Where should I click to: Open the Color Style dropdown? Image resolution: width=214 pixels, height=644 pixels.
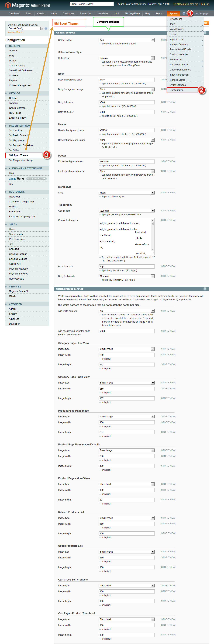point(127,58)
